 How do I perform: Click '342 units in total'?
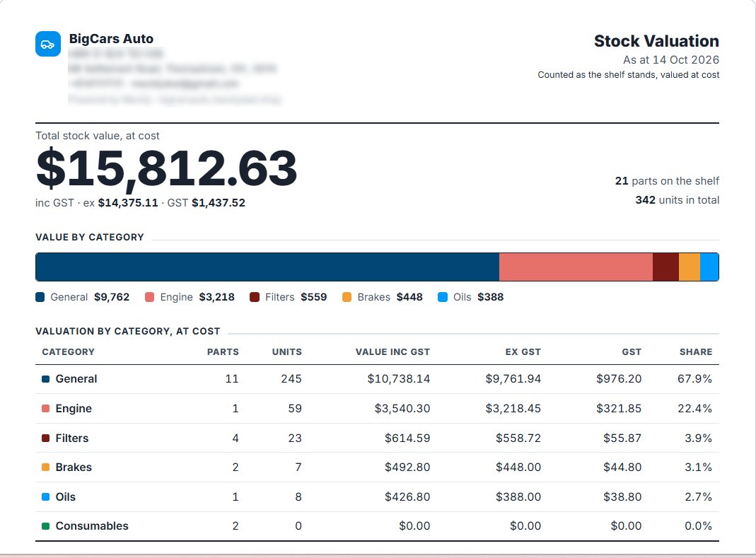pyautogui.click(x=678, y=200)
